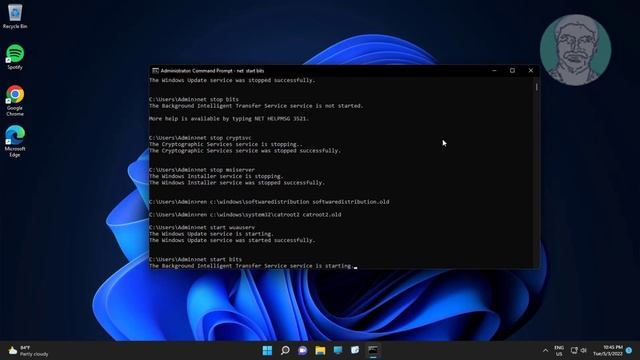Click the Command Prompt vertical scrollbar thumb
The height and width of the screenshot is (360, 640).
pyautogui.click(x=536, y=87)
